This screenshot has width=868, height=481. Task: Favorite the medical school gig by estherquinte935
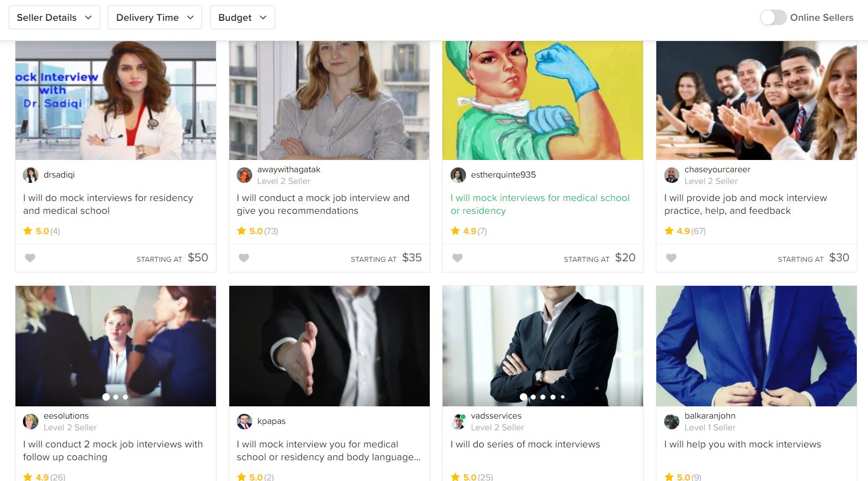pos(457,258)
